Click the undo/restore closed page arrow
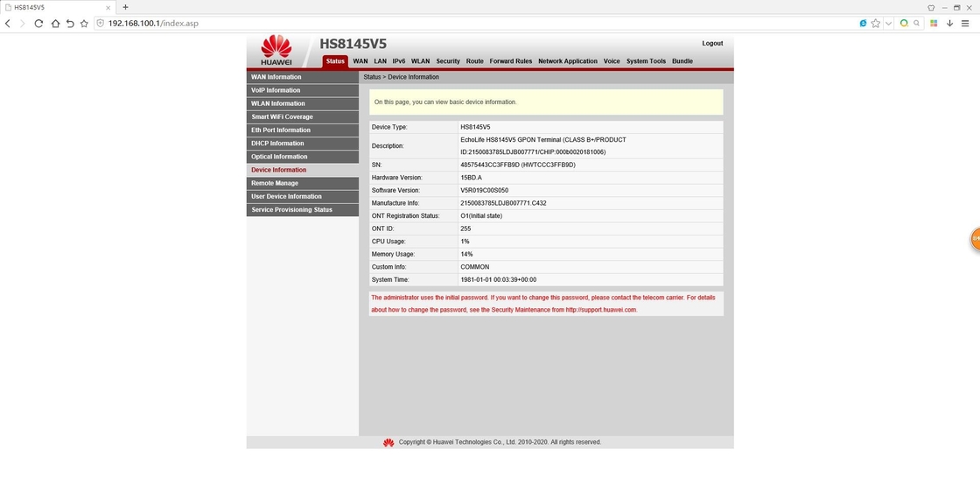980x485 pixels. [70, 23]
